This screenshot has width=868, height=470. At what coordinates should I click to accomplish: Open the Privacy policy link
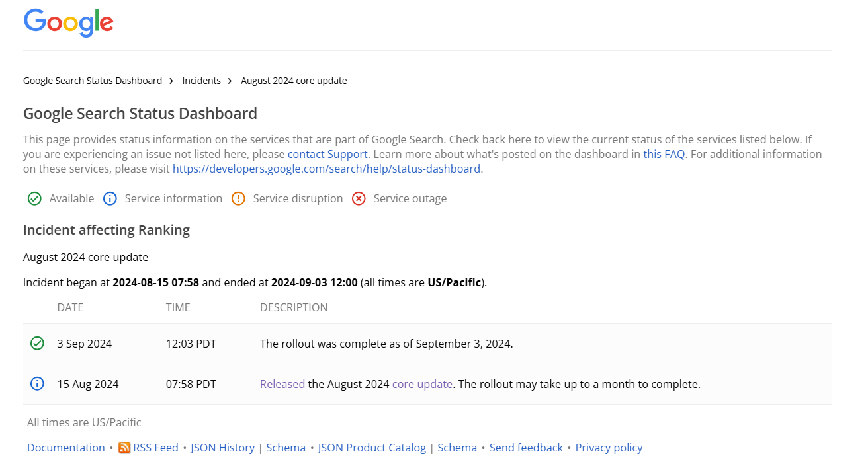609,448
